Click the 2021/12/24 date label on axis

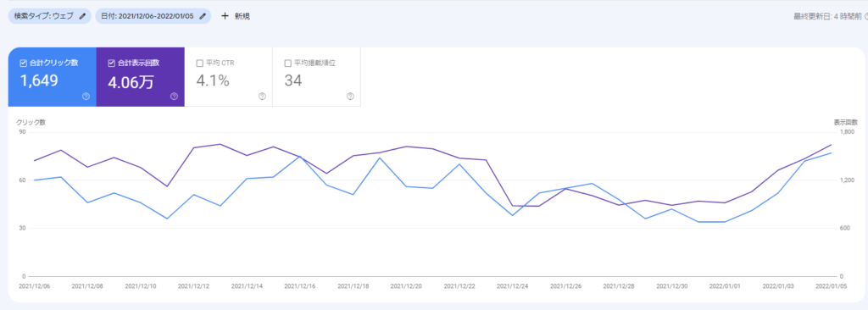coord(511,286)
